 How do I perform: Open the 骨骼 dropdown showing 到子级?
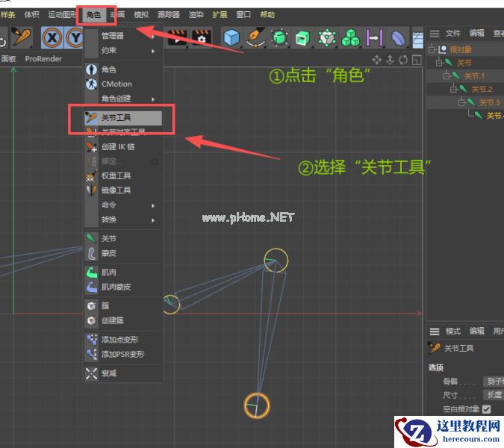coord(494,382)
